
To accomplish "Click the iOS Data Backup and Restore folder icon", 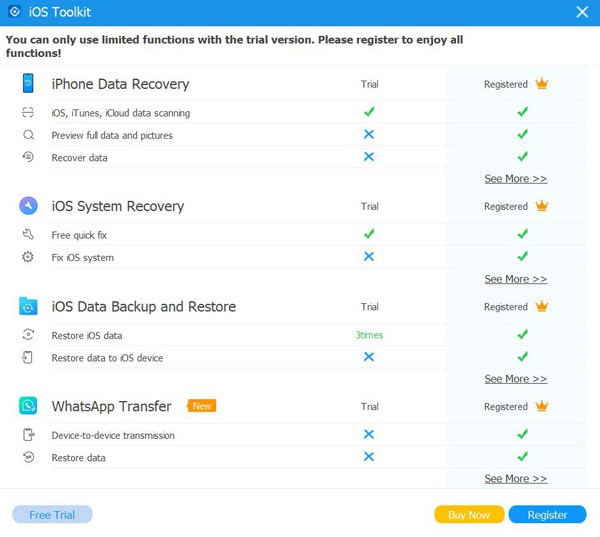I will pyautogui.click(x=28, y=306).
